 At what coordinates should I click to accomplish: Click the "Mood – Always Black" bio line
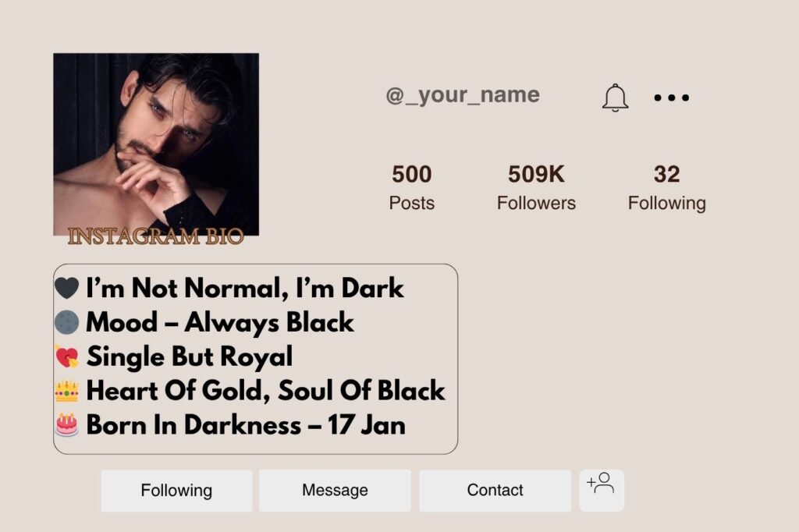pos(220,322)
